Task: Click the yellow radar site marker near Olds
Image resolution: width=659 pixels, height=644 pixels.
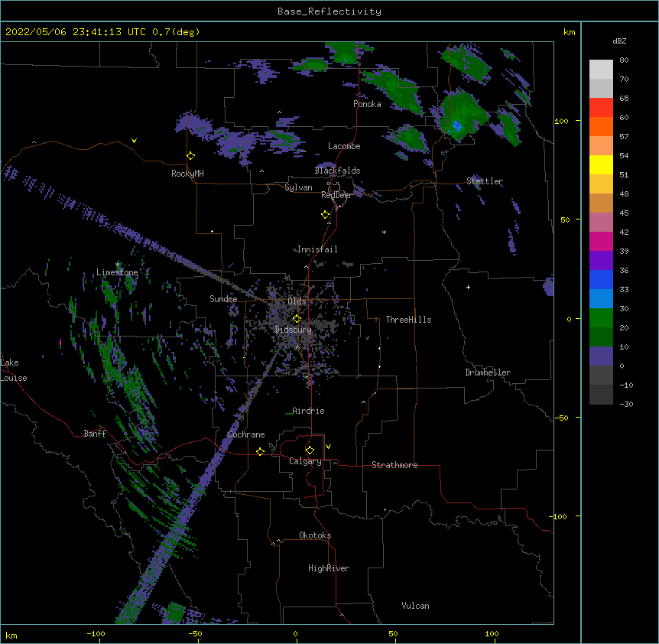Action: [x=297, y=319]
